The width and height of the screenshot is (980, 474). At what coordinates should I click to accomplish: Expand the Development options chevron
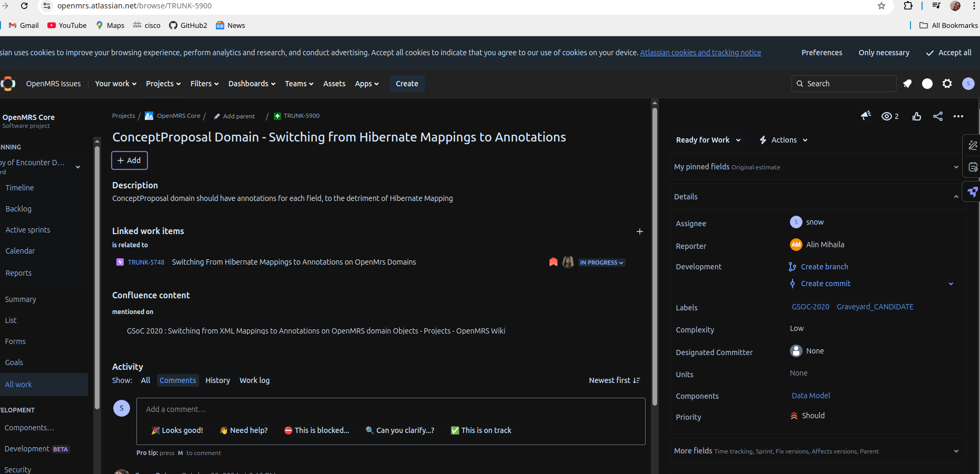(x=951, y=284)
